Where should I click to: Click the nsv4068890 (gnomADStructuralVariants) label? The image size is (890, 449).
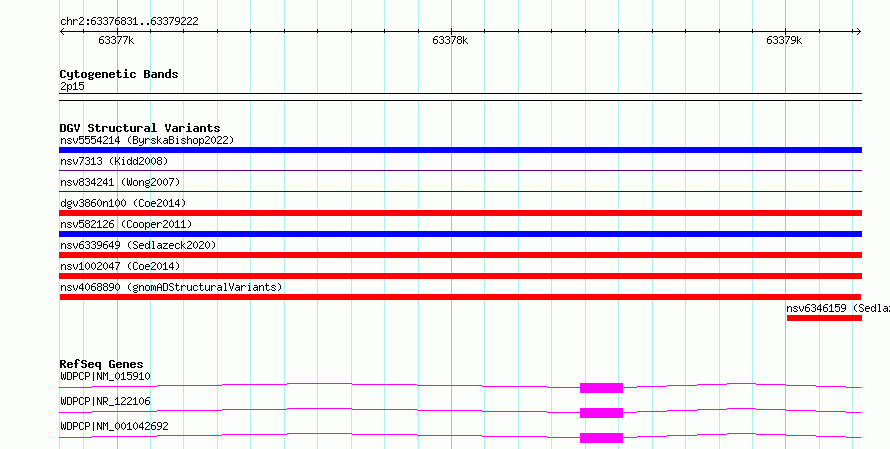(x=171, y=287)
